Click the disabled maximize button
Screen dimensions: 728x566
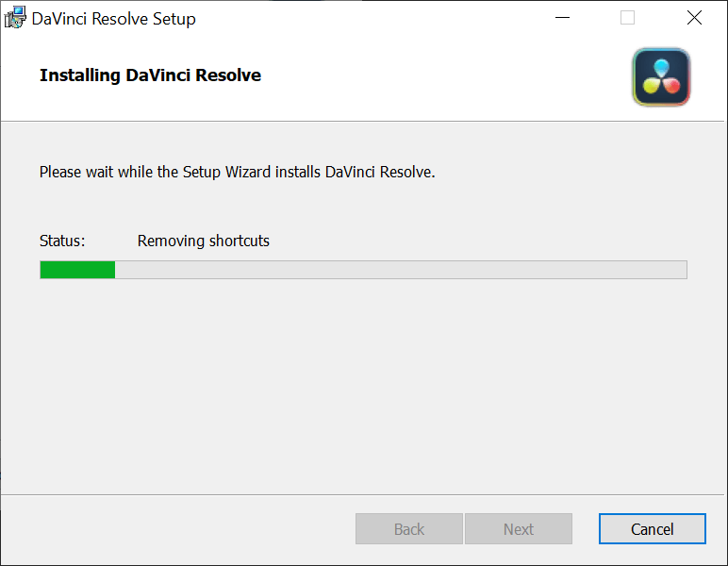(627, 18)
